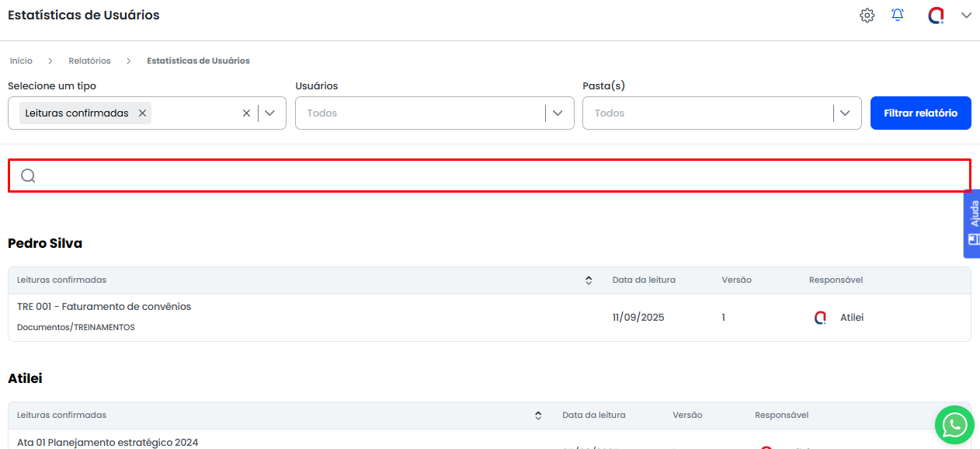980x449 pixels.
Task: Expand the 'Selecione um tipo' dropdown
Action: click(269, 113)
